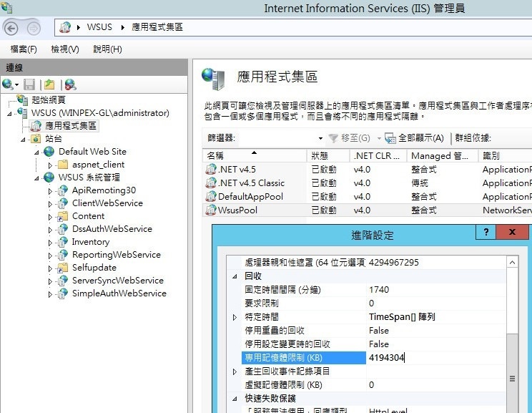Click the 固定時間間隔 value 1740
The image size is (532, 413).
pos(379,290)
